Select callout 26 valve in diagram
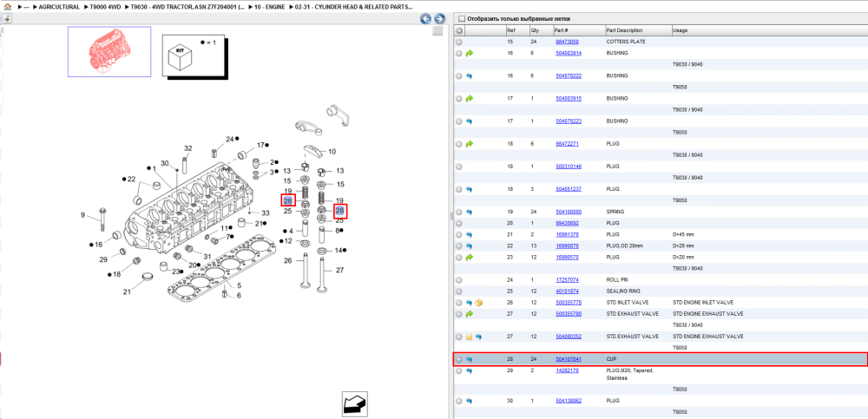The image size is (868, 419). coord(287,260)
